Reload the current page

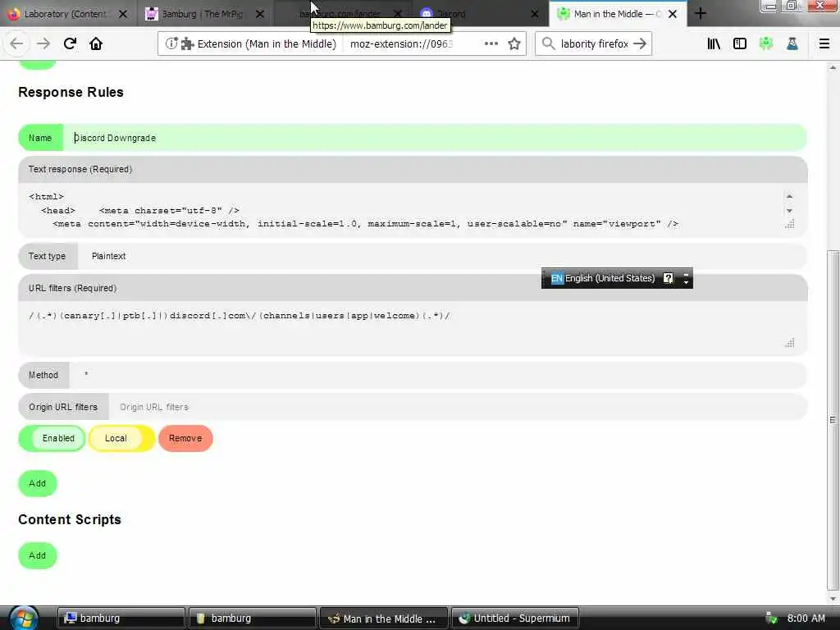pos(71,43)
